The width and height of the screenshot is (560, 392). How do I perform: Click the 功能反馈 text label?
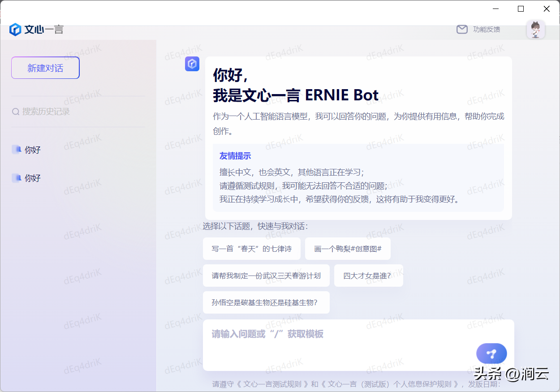487,29
